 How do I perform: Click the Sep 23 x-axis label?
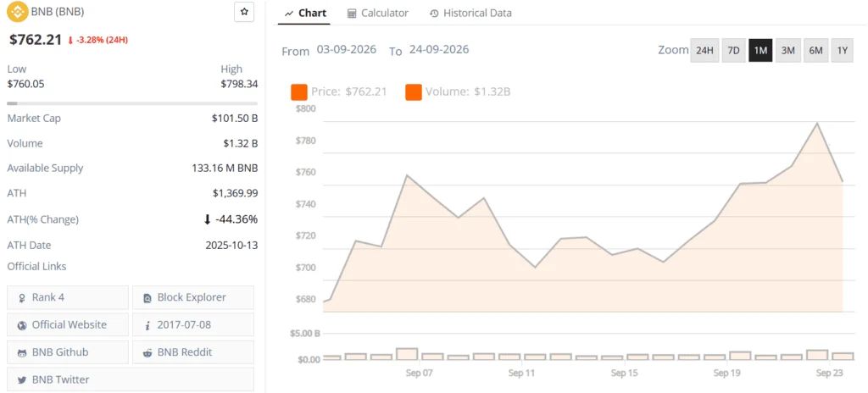(829, 373)
